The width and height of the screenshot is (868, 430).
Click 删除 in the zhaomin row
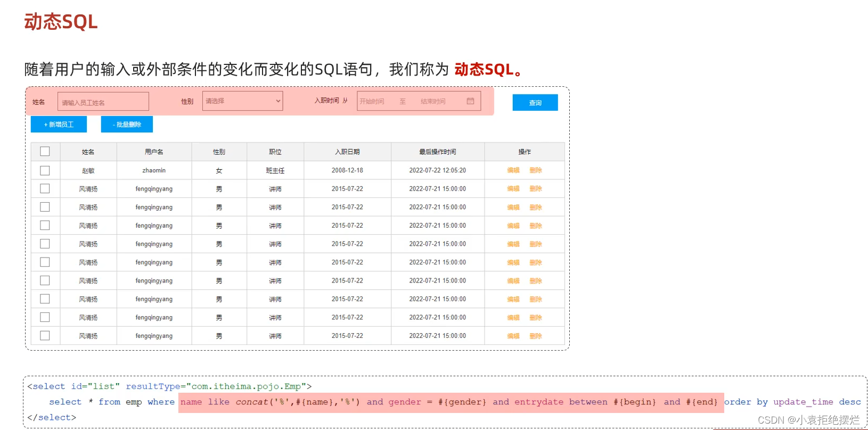pos(536,170)
